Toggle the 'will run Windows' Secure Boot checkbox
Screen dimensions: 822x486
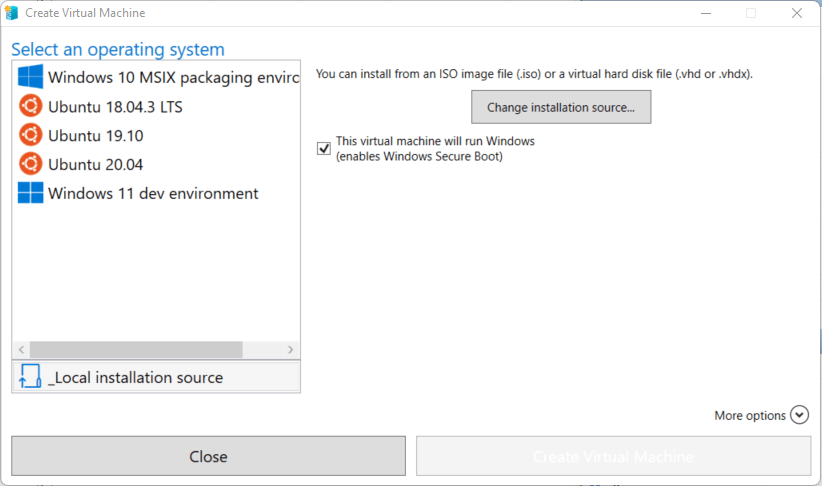point(323,149)
